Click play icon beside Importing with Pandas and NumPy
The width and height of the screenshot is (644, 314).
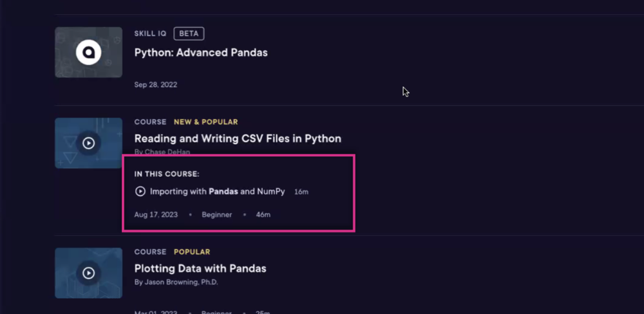(x=140, y=192)
